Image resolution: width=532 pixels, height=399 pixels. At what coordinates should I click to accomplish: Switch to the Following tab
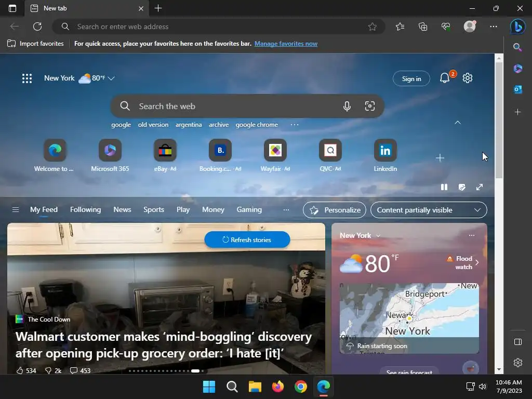[86, 210]
